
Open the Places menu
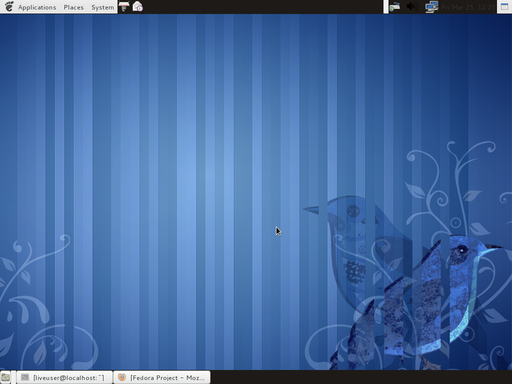click(74, 7)
